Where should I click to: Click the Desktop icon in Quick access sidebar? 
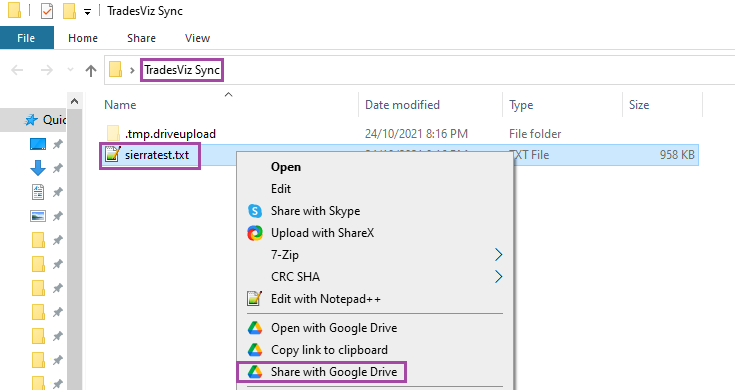pyautogui.click(x=38, y=144)
